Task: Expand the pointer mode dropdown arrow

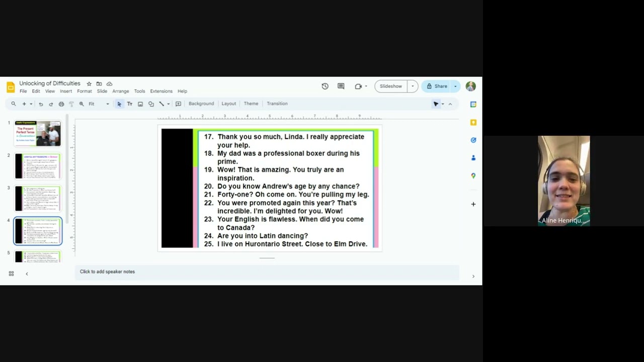Action: pyautogui.click(x=443, y=104)
